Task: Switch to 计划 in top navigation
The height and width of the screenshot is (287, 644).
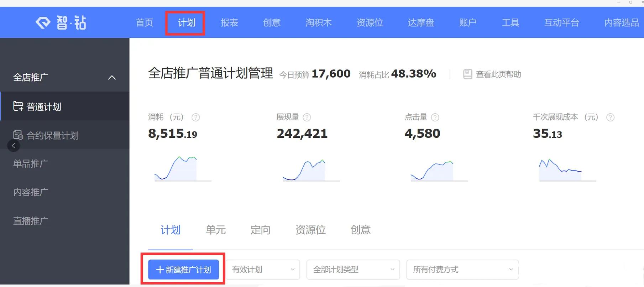Action: 187,23
